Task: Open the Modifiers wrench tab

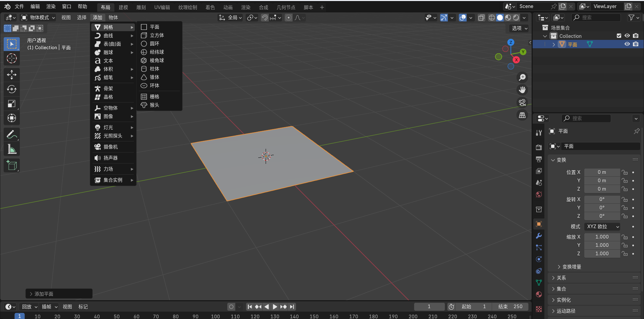Action: 539,236
